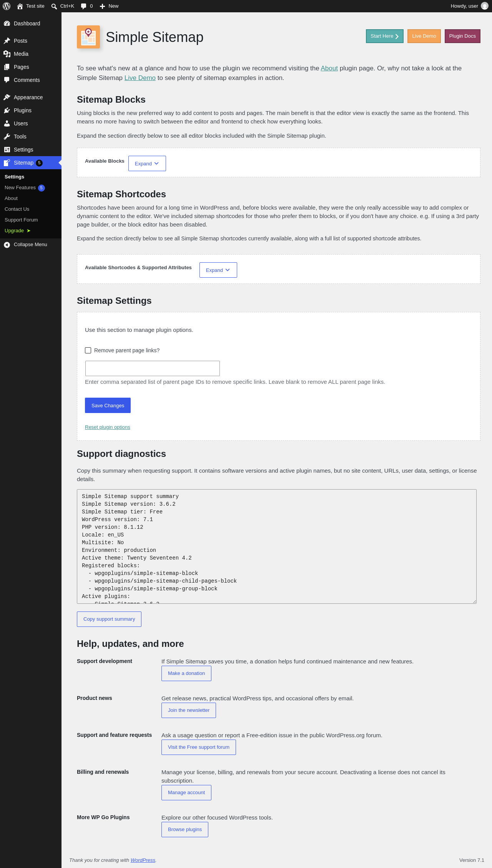Screen dimensions: 492x868
Task: Click the user avatar icon
Action: coord(485,6)
